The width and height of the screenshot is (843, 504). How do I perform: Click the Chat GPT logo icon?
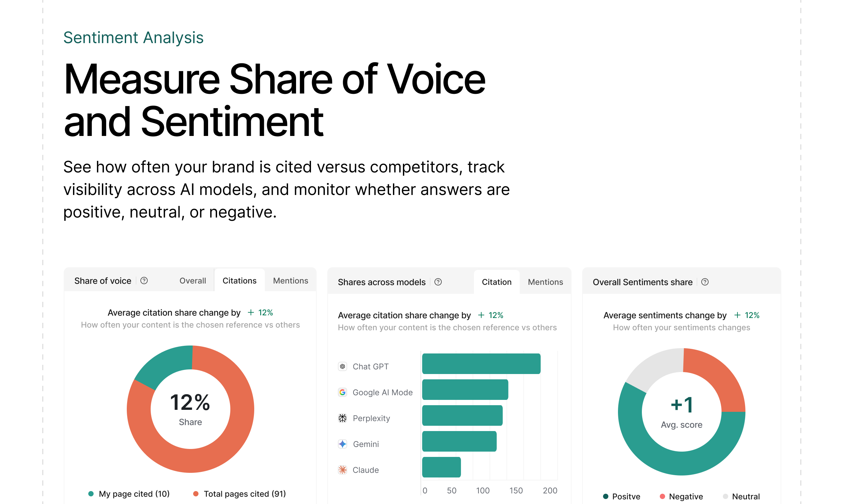pos(343,366)
